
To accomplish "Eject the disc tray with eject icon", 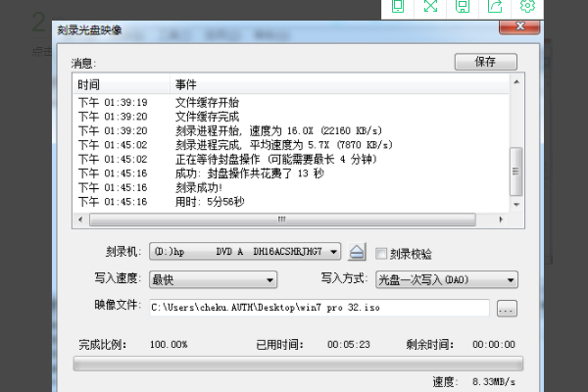I will (x=357, y=251).
